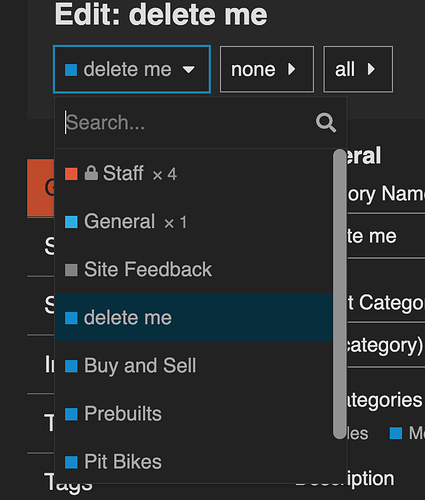Pick highlighted 'delete me' list entry
Image resolution: width=425 pixels, height=500 pixels.
click(x=194, y=318)
